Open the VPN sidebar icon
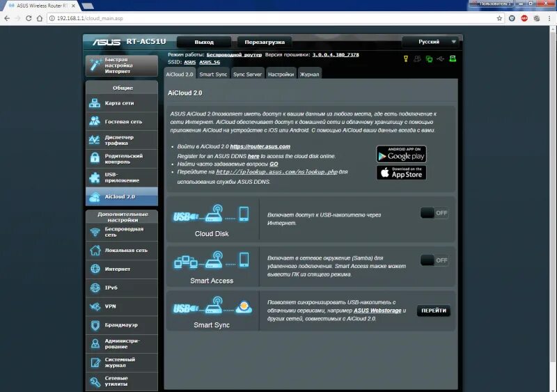The height and width of the screenshot is (392, 557). point(95,306)
